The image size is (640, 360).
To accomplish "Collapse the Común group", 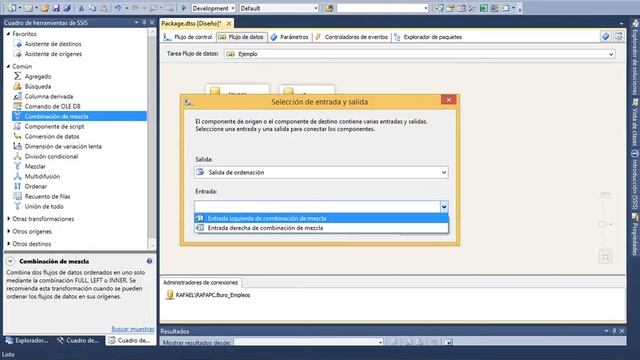I will [x=8, y=66].
